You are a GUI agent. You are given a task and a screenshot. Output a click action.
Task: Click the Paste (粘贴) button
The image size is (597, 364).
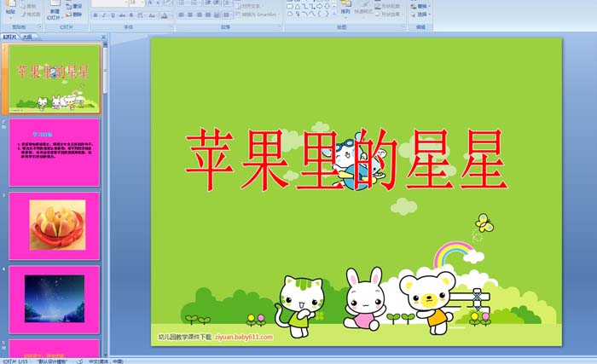pos(10,9)
